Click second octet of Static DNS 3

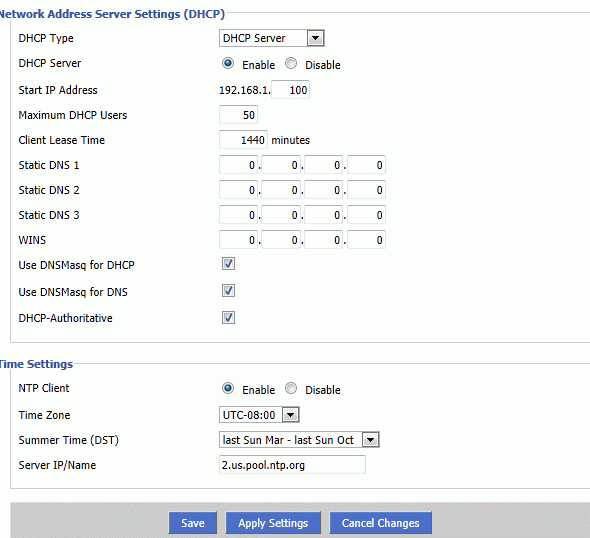click(x=281, y=215)
